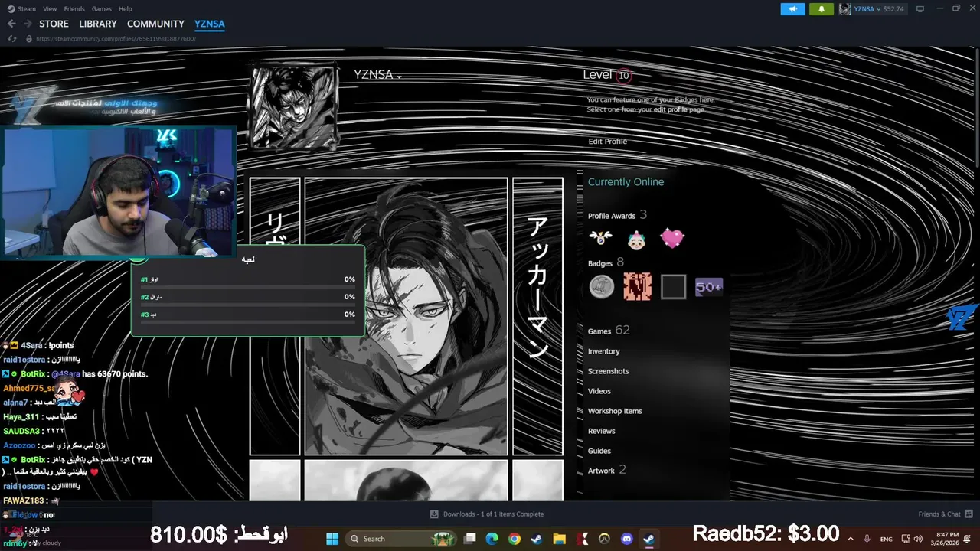Open the profile avatar picture
Image resolution: width=980 pixels, height=551 pixels.
[x=294, y=106]
